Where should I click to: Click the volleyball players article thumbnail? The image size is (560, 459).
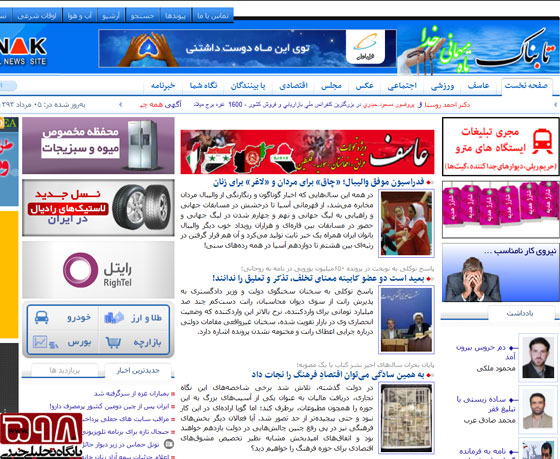point(406,223)
